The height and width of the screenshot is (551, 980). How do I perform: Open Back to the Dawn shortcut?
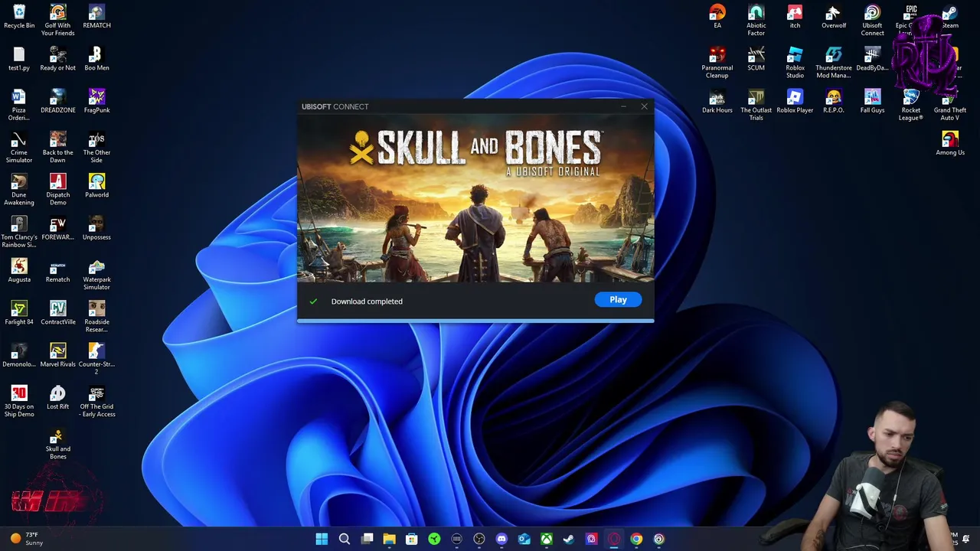click(x=58, y=148)
